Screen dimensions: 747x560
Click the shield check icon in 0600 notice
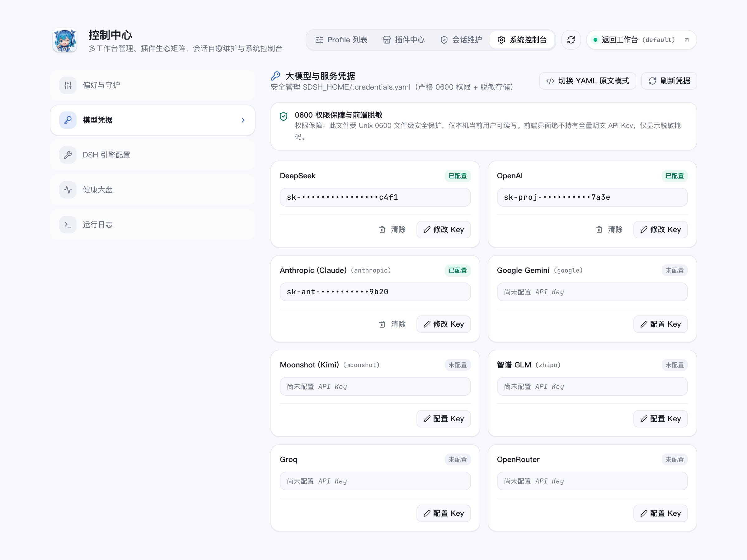(x=284, y=116)
